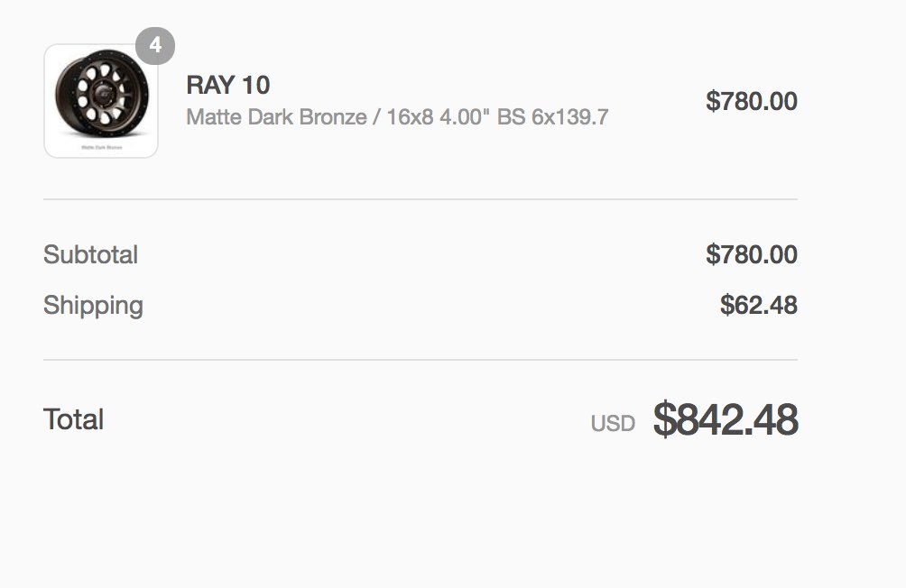Click the 16x8 wheel size text
This screenshot has height=588, width=906.
coord(410,117)
